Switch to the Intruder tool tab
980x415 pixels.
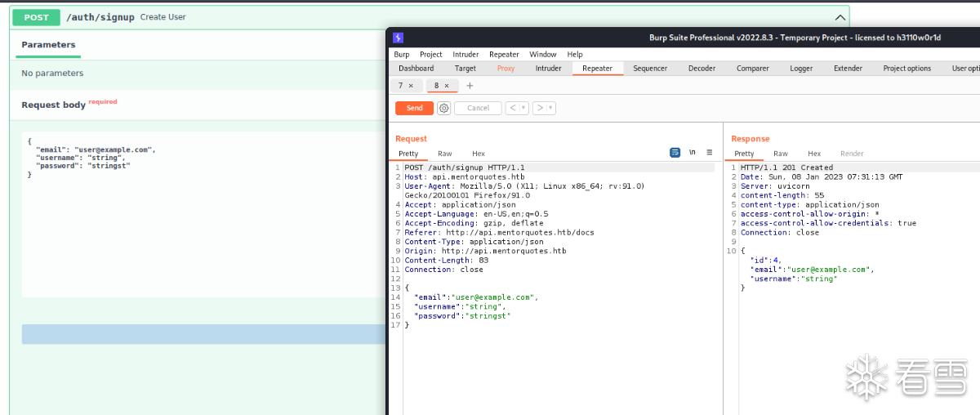549,69
